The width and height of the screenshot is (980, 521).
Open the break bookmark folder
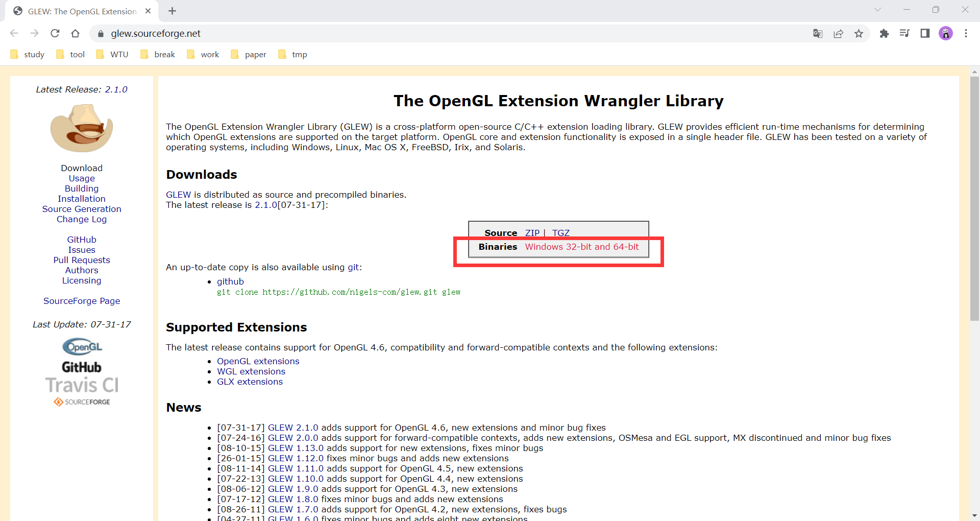tap(157, 55)
